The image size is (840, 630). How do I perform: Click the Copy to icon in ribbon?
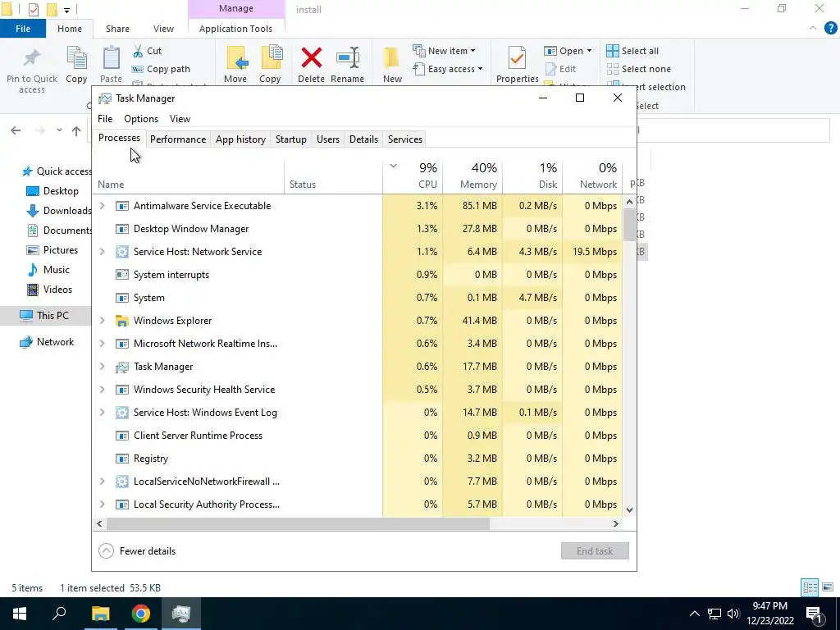272,58
